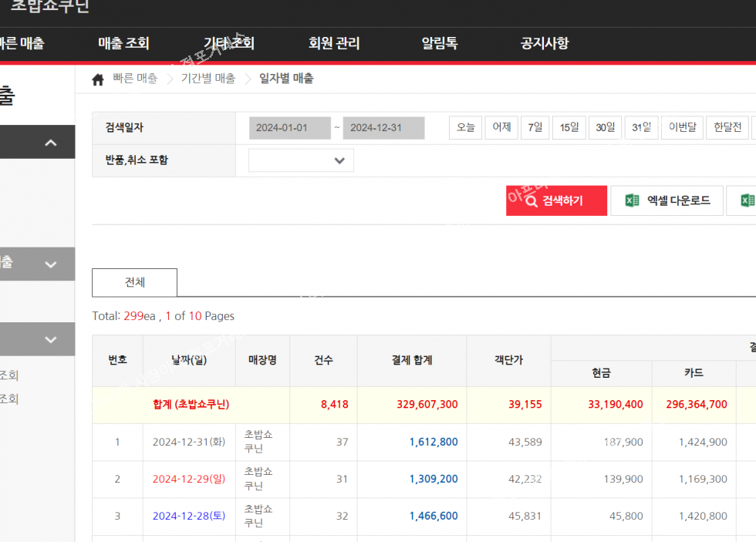This screenshot has height=542, width=756.
Task: Click the date 2024-12-29(일)
Action: pyautogui.click(x=189, y=479)
